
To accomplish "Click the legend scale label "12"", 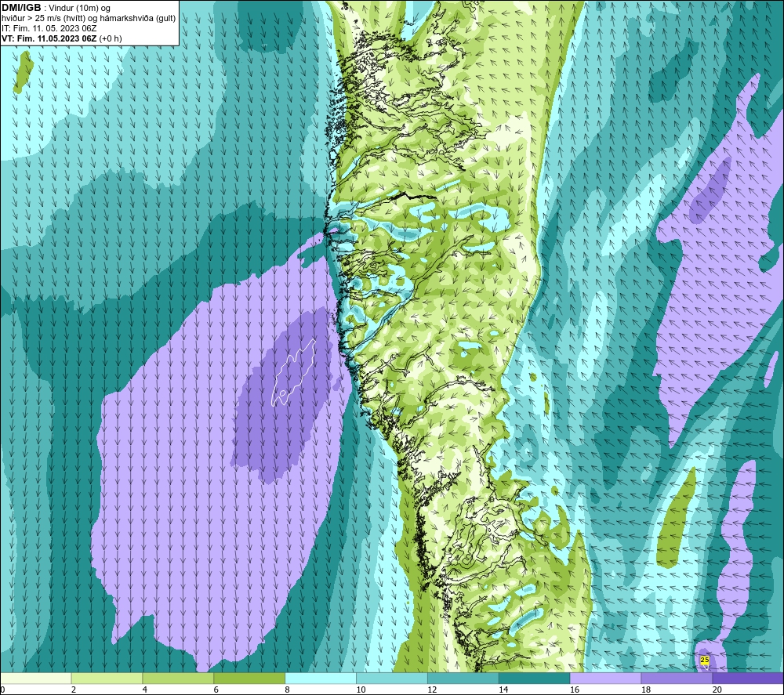I will tap(432, 690).
